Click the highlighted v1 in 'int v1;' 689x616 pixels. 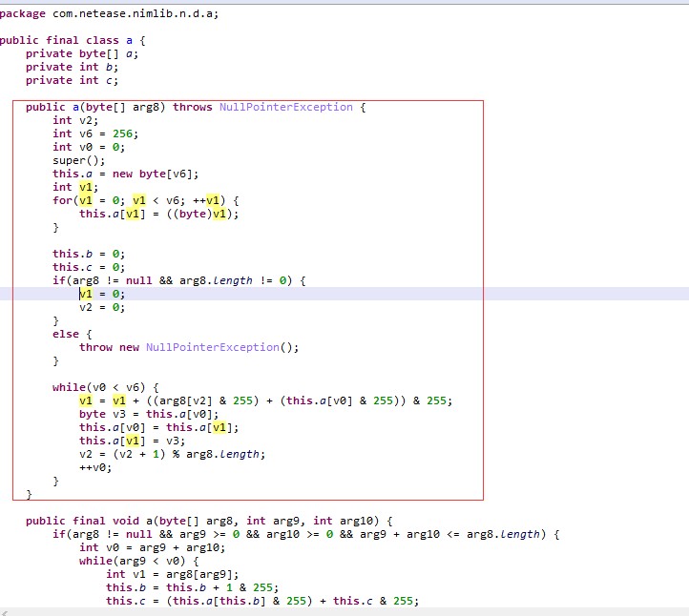click(x=86, y=187)
